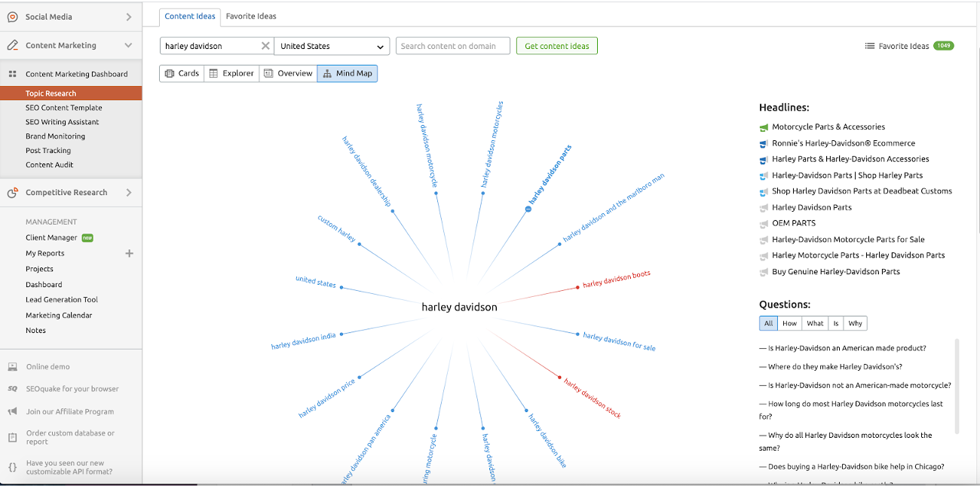Open Content Audit in the sidebar
Image resolution: width=980 pixels, height=486 pixels.
[x=50, y=165]
